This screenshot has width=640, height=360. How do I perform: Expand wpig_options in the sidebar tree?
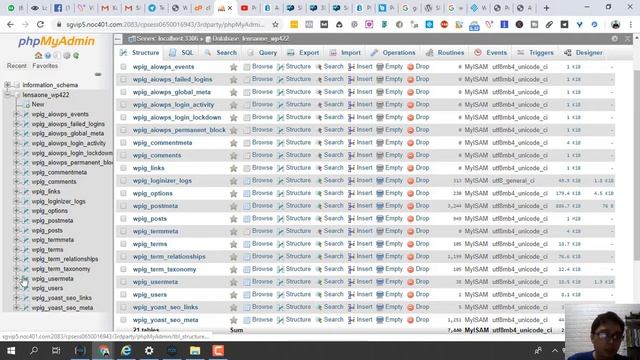(x=17, y=211)
